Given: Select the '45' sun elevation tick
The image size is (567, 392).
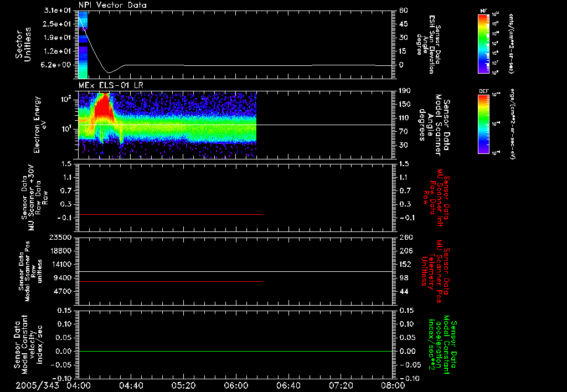Looking at the screenshot, I should tap(403, 24).
